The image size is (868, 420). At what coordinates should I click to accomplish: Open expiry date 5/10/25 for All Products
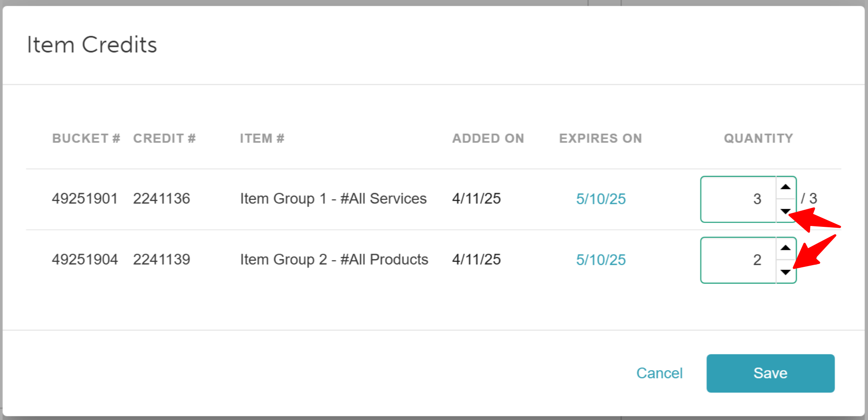pyautogui.click(x=601, y=260)
